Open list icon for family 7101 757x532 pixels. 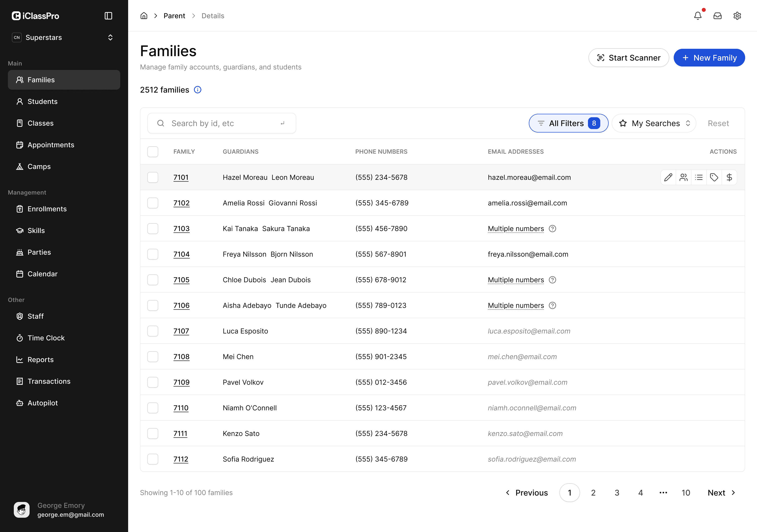[699, 177]
